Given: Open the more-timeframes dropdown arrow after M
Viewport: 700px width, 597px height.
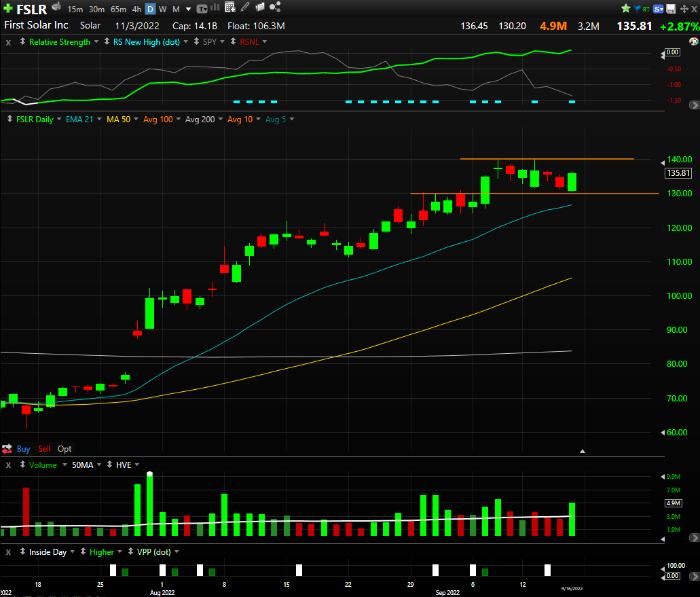Looking at the screenshot, I should coord(188,10).
